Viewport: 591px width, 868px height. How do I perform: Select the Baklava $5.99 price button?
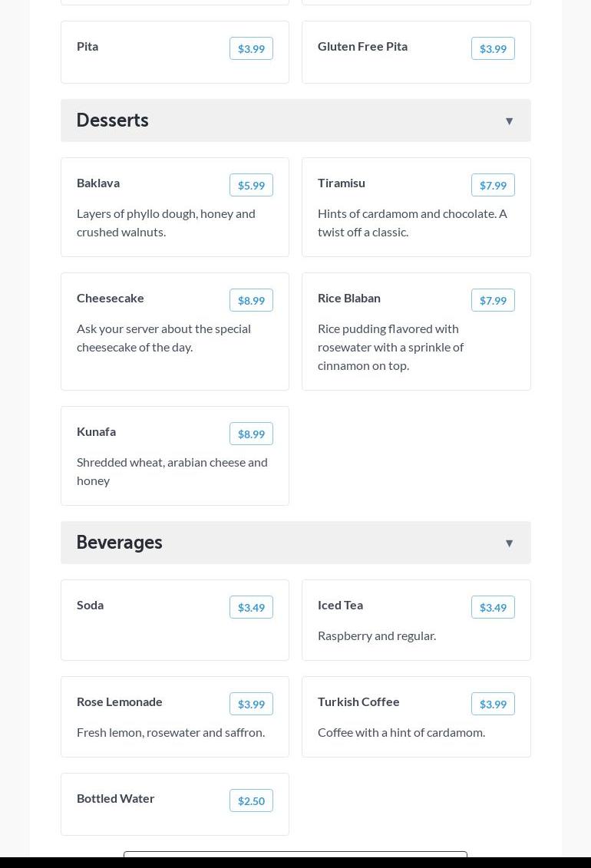coord(251,185)
